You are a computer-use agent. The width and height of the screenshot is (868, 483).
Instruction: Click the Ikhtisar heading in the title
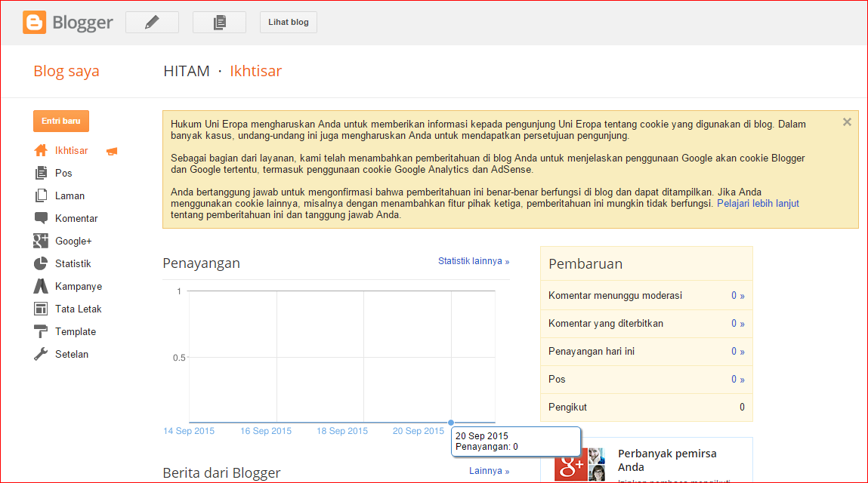[x=256, y=71]
